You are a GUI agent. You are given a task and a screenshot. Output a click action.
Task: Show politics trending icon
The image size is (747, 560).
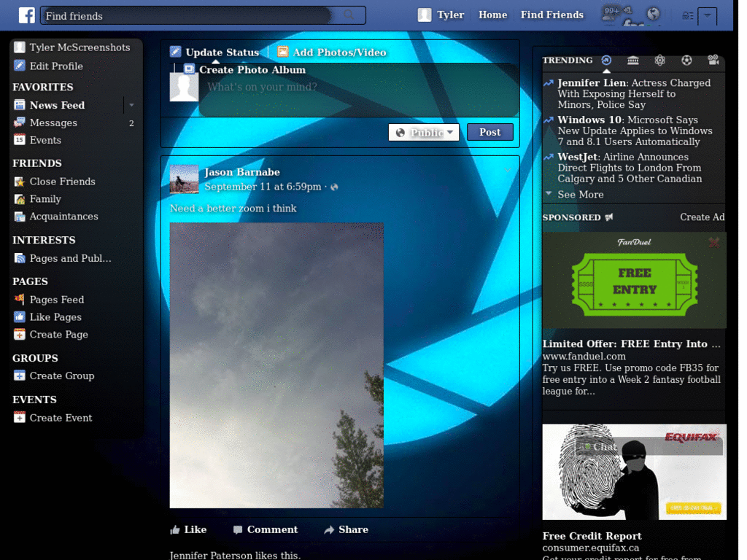click(x=632, y=60)
